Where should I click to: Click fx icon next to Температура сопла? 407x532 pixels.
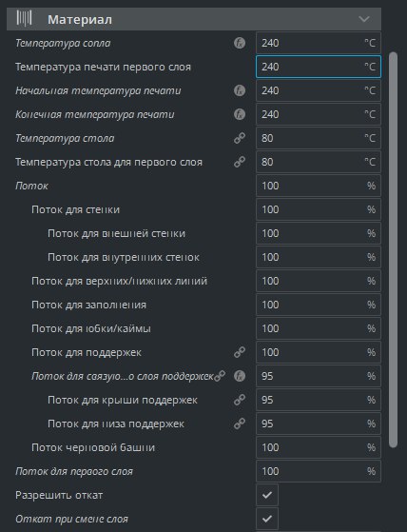240,43
